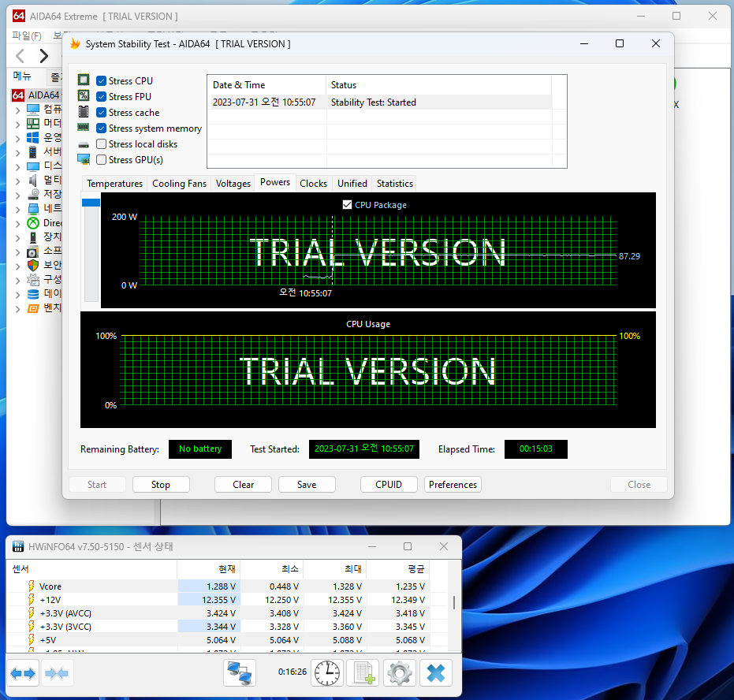The height and width of the screenshot is (700, 734).
Task: Click the AIDA64 forward navigation arrow
Action: click(43, 56)
